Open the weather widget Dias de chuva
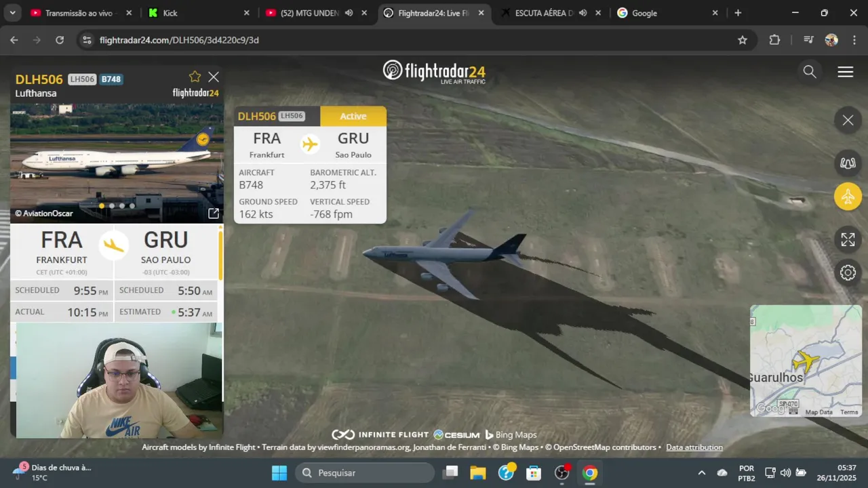Image resolution: width=868 pixels, height=488 pixels. coord(53,472)
